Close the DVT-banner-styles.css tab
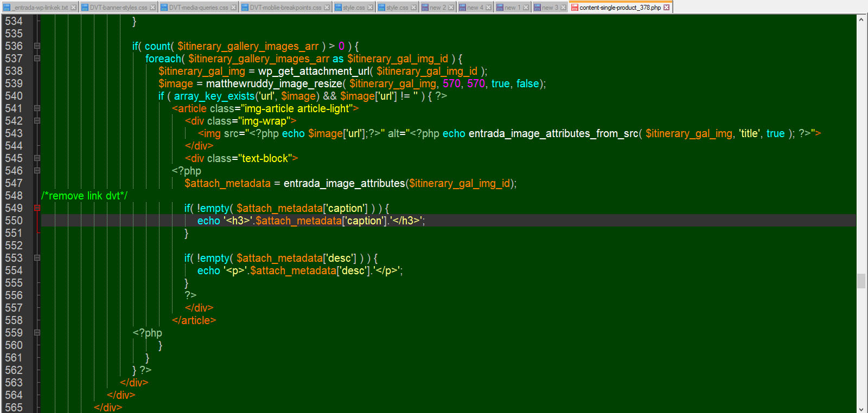Image resolution: width=868 pixels, height=413 pixels. click(153, 8)
